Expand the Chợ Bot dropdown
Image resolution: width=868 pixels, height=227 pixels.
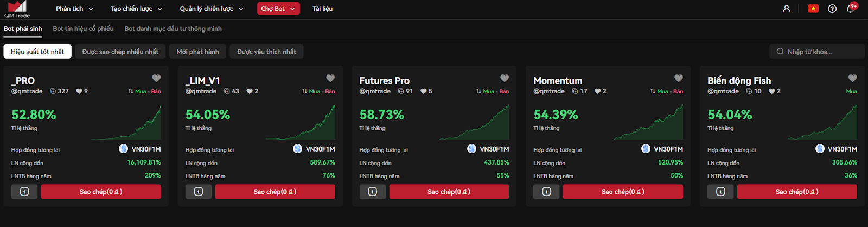coord(278,9)
